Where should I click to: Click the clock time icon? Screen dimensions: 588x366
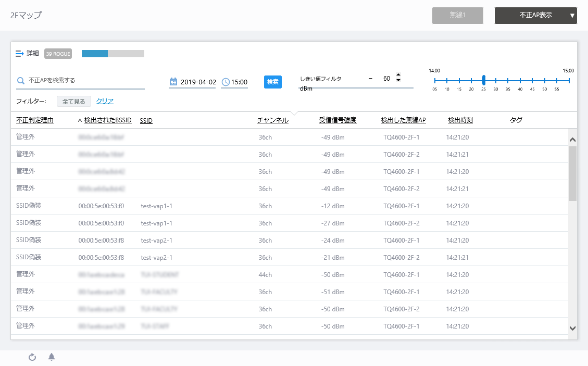[x=226, y=82]
